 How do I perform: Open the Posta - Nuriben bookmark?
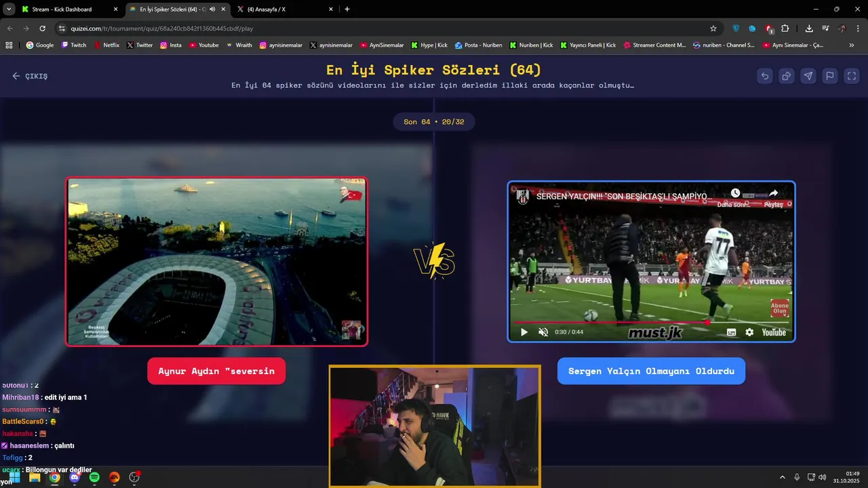pos(479,45)
